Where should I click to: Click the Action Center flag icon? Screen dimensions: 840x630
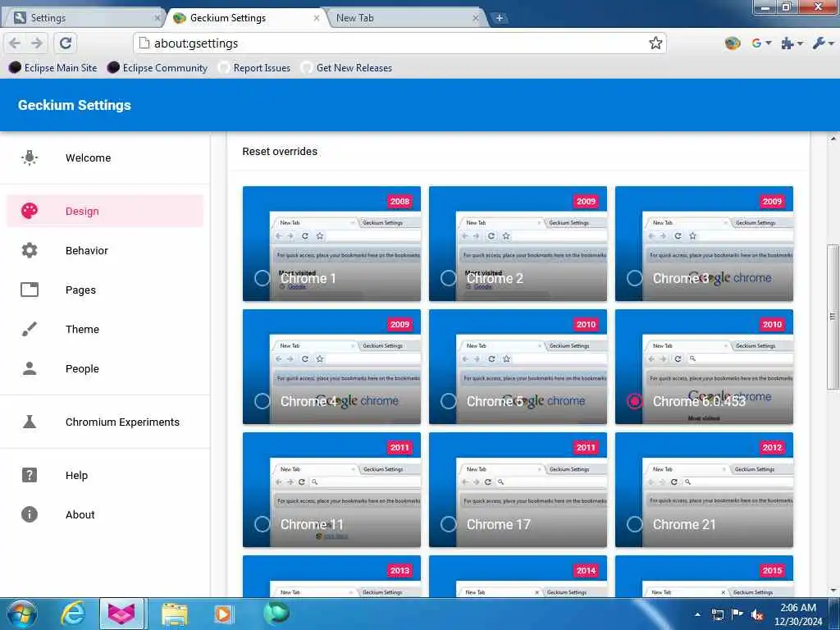coord(737,614)
